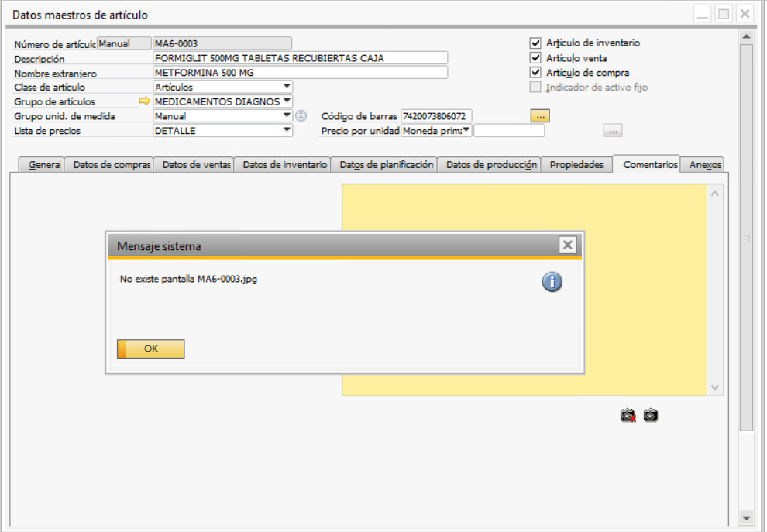Screen dimensions: 767x532
Task: Open the Manual numbering series dropdown
Action: [x=124, y=43]
